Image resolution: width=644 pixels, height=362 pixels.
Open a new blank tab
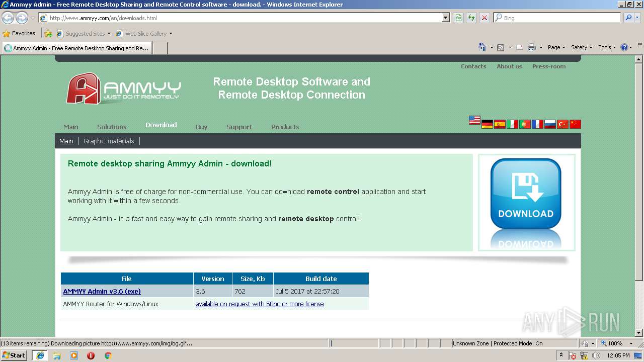click(160, 48)
